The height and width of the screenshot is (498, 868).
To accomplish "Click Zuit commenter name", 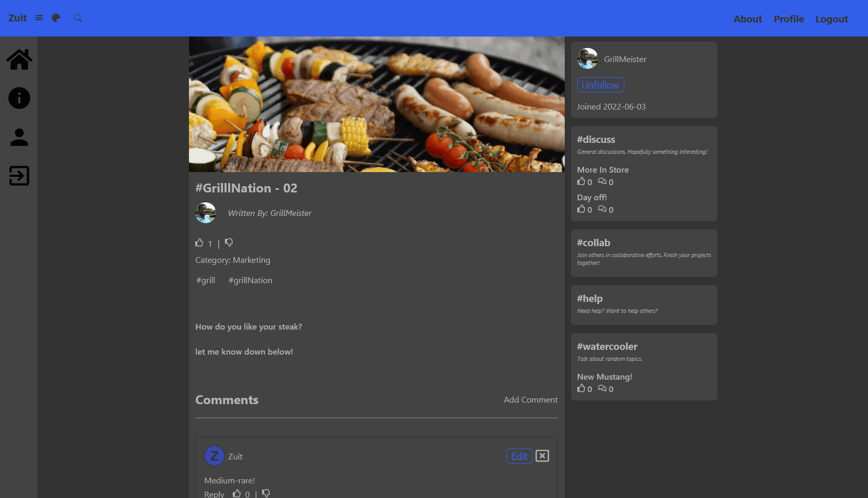I will 235,456.
